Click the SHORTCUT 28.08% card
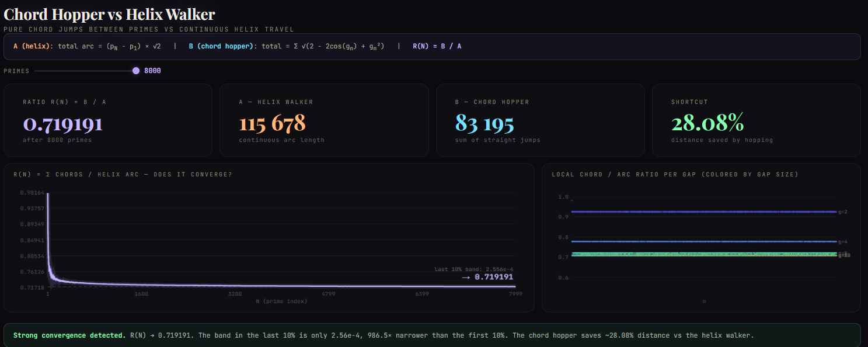This screenshot has height=347, width=868. pyautogui.click(x=756, y=120)
